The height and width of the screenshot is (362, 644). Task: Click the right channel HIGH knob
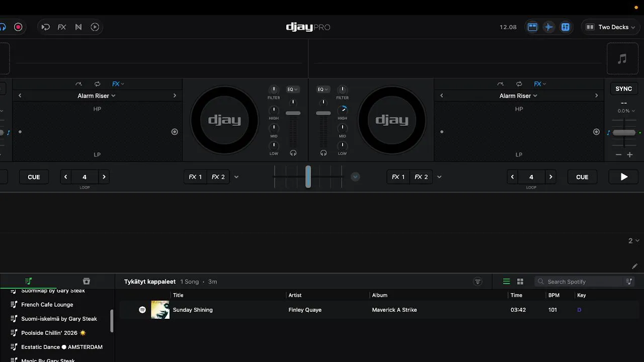(x=343, y=109)
